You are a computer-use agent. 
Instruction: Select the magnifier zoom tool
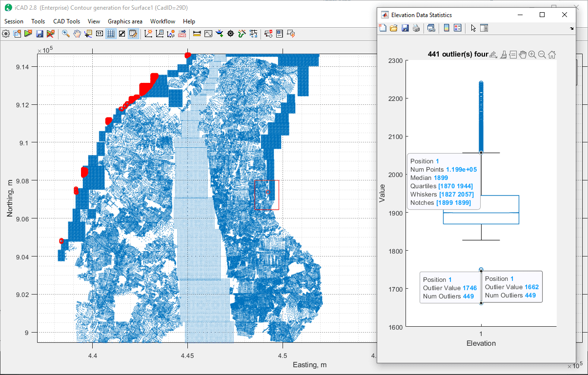(65, 34)
